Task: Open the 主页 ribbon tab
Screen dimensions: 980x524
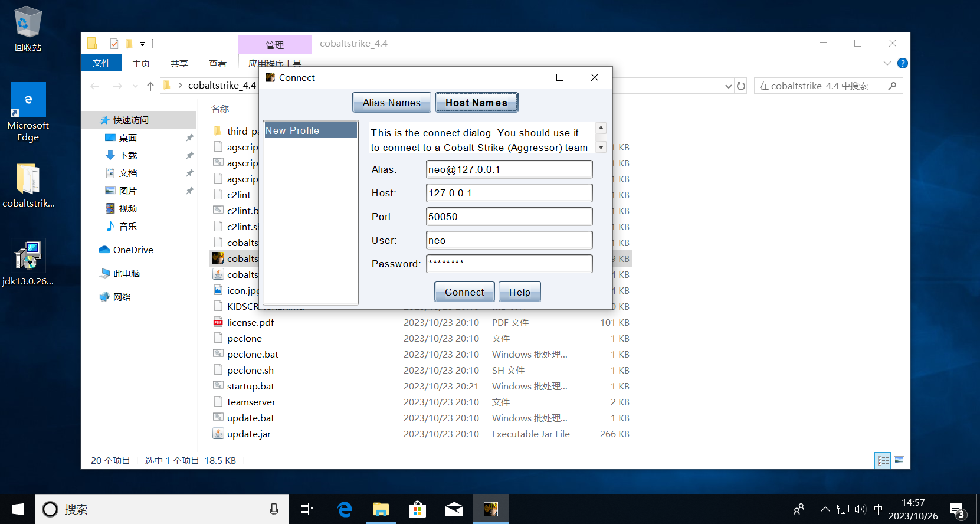Action: point(141,63)
